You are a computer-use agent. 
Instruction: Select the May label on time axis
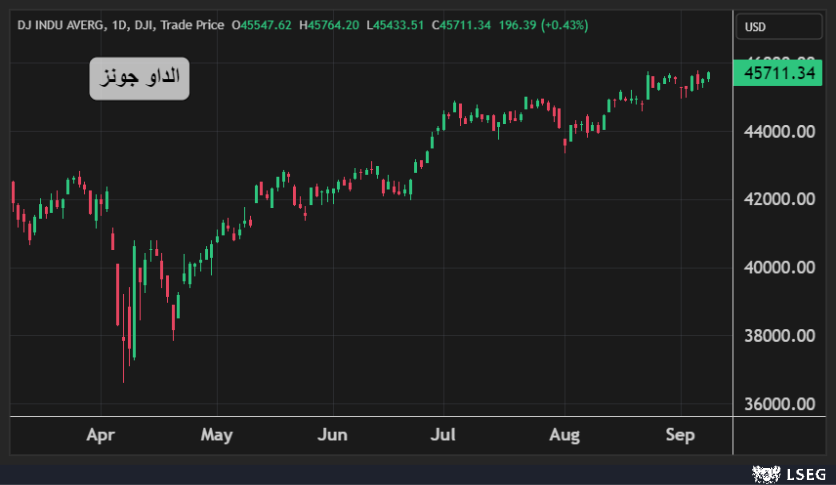coord(217,435)
